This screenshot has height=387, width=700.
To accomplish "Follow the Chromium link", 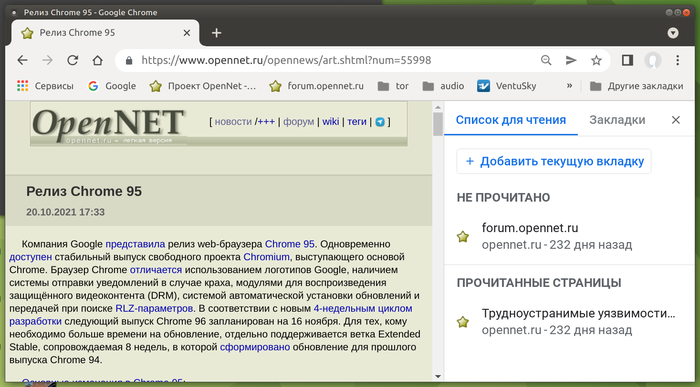I will point(267,257).
